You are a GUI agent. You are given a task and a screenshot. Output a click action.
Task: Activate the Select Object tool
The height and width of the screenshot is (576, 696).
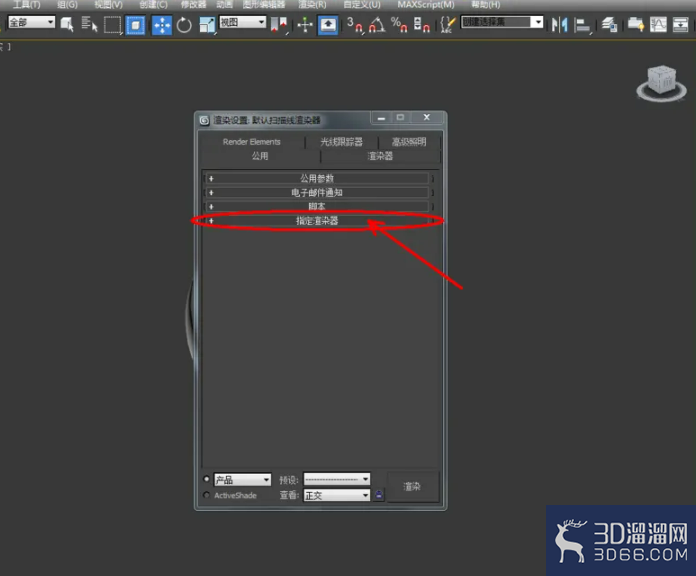click(x=67, y=24)
